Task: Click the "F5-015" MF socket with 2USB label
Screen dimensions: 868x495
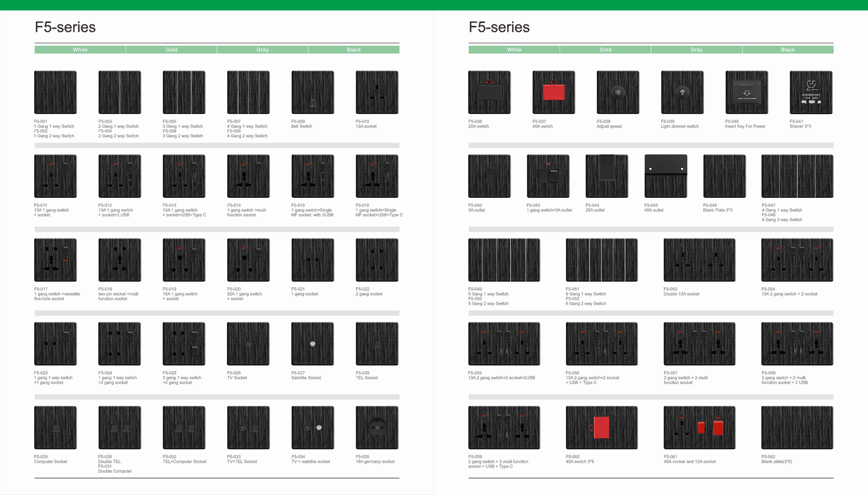Action: pos(312,210)
